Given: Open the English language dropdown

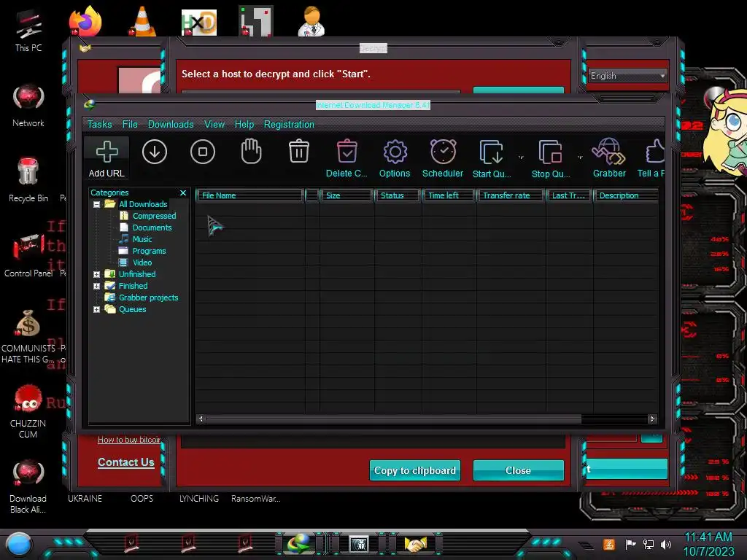Looking at the screenshot, I should (627, 76).
